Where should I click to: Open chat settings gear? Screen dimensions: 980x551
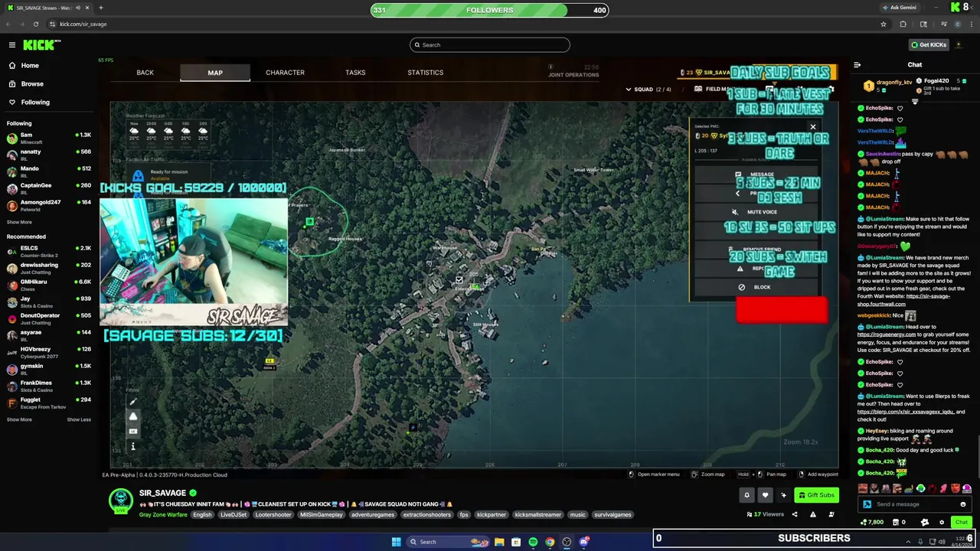[942, 523]
